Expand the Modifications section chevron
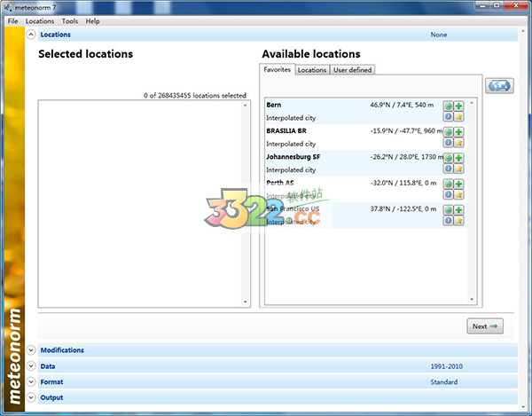532x416 pixels. tap(31, 350)
